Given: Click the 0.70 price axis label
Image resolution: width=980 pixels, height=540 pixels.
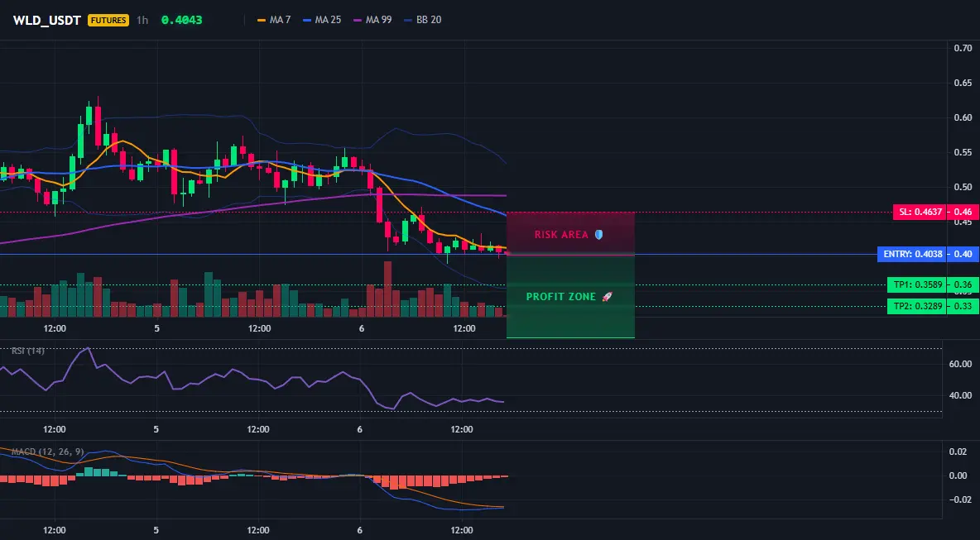Looking at the screenshot, I should point(963,48).
